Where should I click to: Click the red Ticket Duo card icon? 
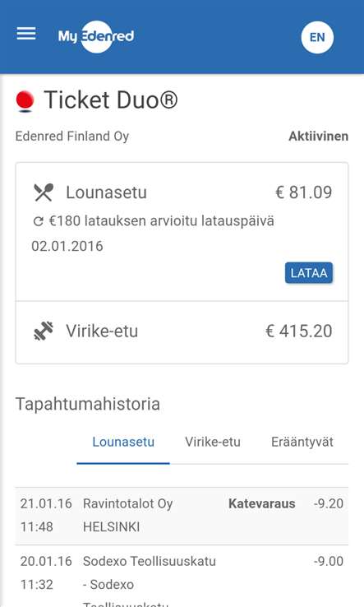[25, 101]
